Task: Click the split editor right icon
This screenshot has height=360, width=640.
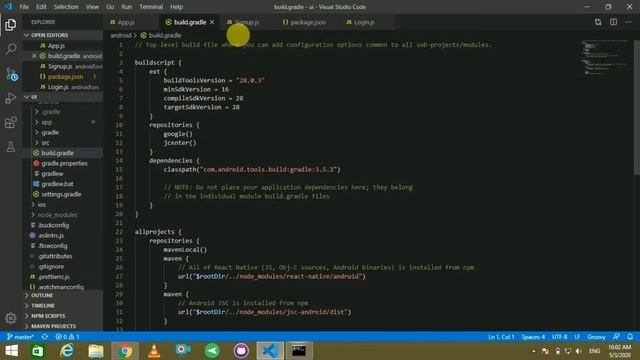Action: [613, 22]
